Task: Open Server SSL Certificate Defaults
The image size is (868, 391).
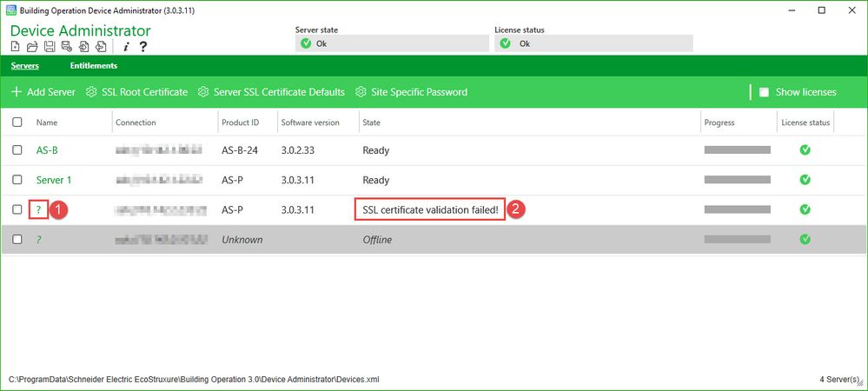Action: point(271,92)
